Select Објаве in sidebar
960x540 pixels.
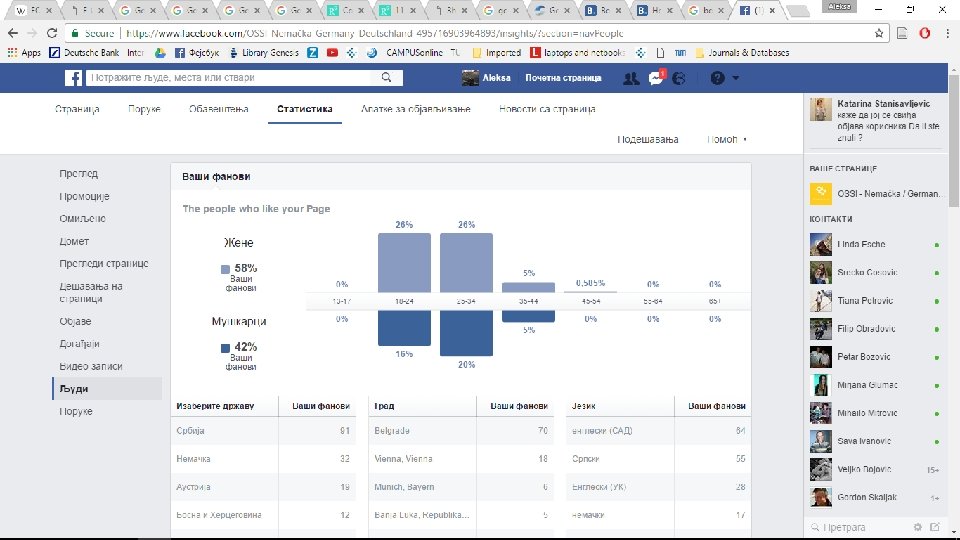[x=75, y=321]
